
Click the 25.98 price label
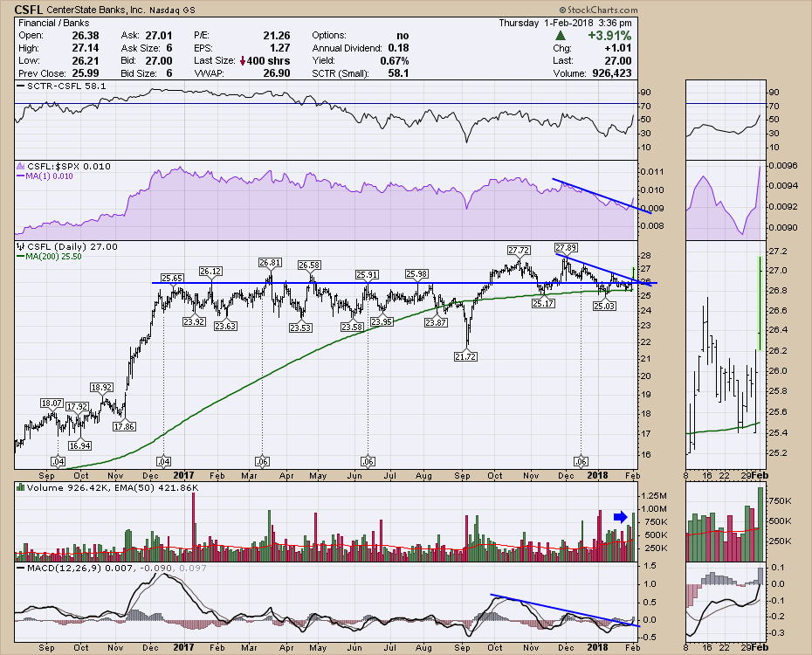(416, 274)
